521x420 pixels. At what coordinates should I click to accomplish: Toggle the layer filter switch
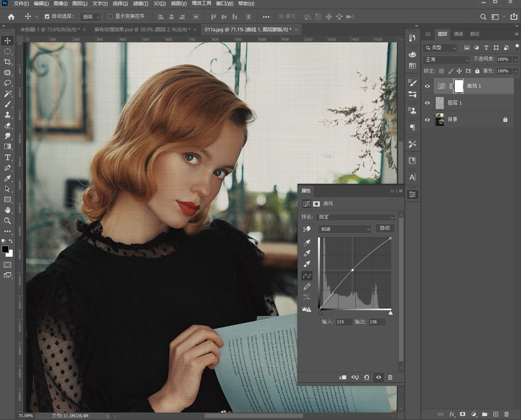[517, 48]
